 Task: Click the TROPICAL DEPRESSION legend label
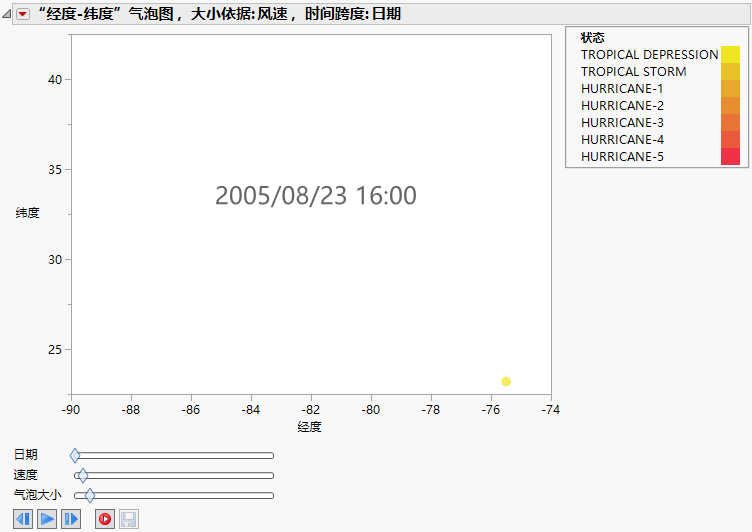649,55
